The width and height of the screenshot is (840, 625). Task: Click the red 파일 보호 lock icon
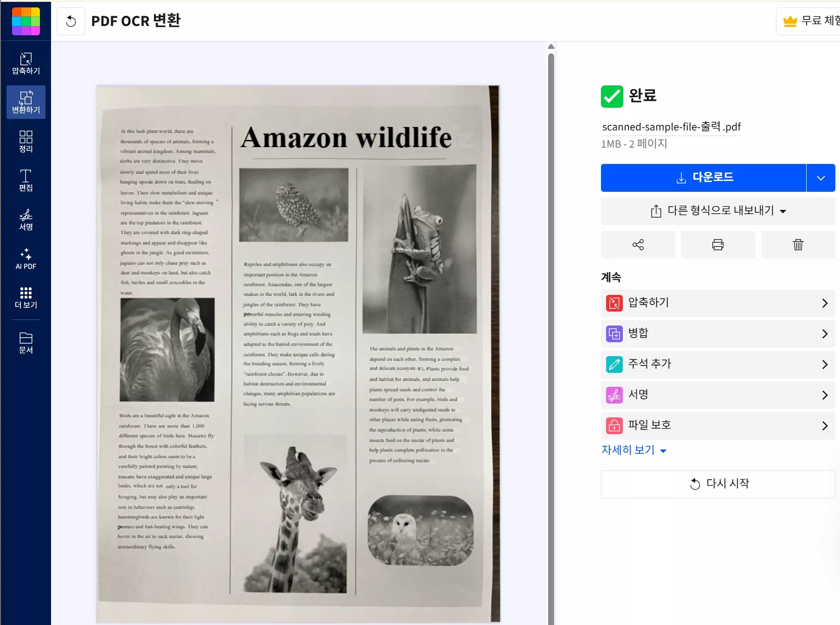tap(614, 426)
